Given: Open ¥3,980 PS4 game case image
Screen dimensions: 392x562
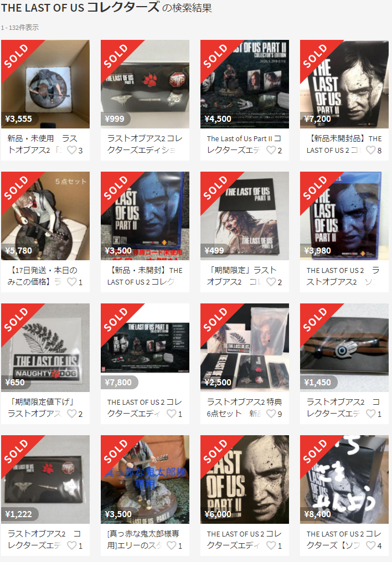Looking at the screenshot, I should point(344,216).
